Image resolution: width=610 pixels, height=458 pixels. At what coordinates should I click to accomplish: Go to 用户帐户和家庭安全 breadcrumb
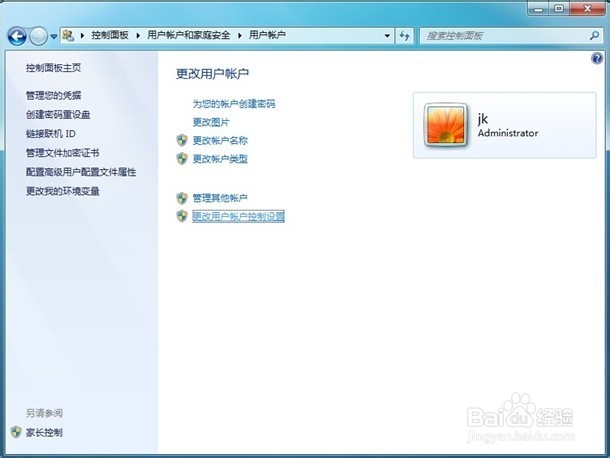(188, 35)
